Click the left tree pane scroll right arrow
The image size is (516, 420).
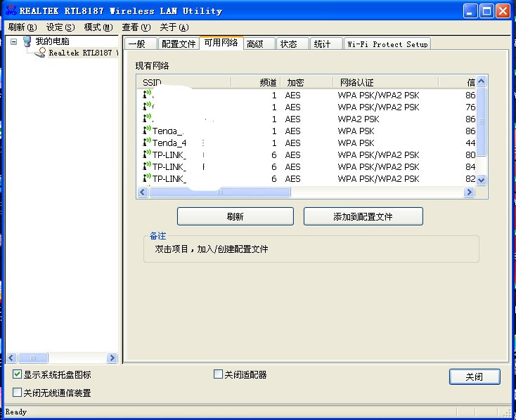(112, 357)
